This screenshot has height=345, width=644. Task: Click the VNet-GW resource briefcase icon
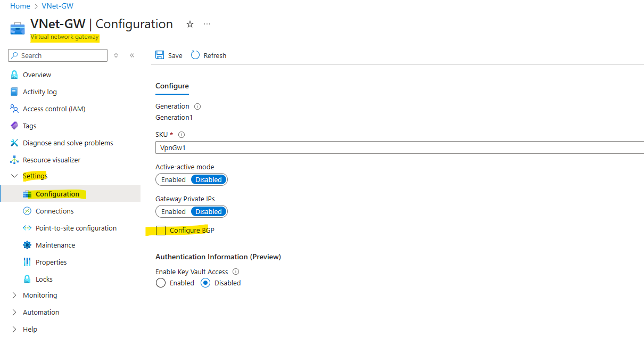tap(18, 28)
